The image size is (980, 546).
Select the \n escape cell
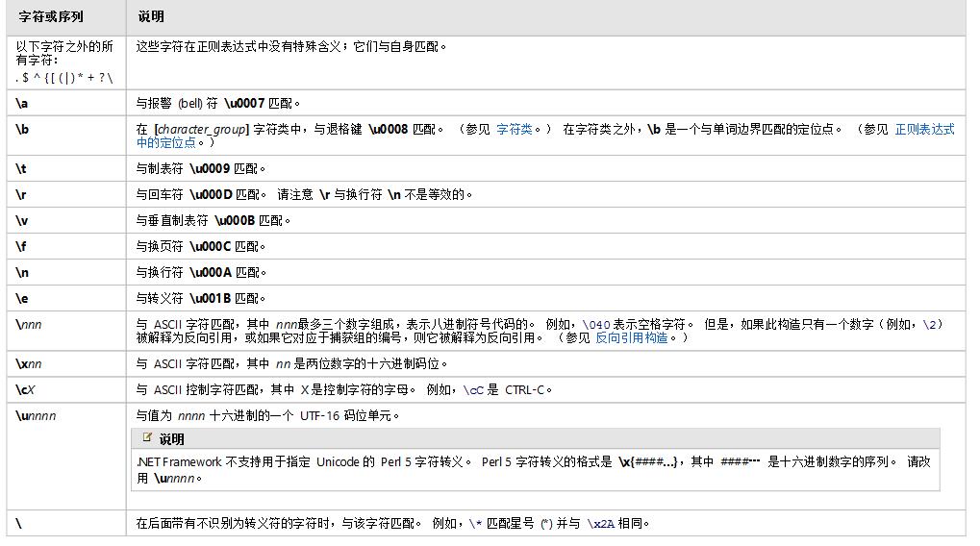(x=66, y=273)
